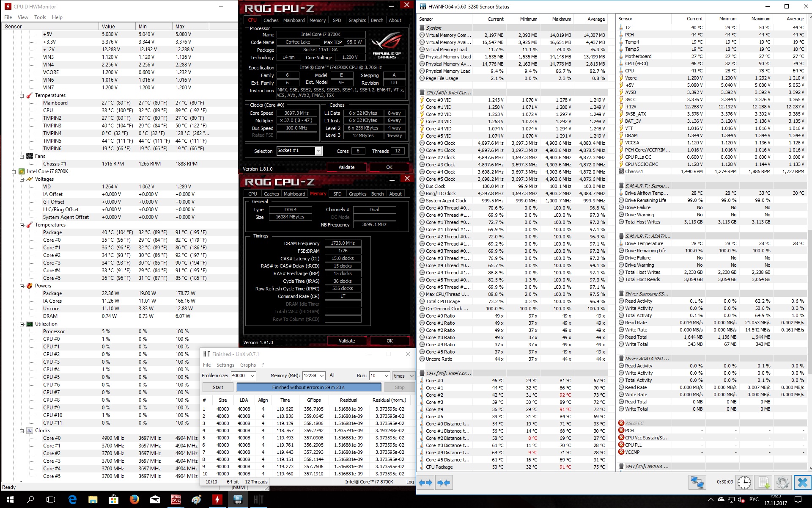Viewport: 812px width, 508px height.
Task: Open the CPU-Z Socket #1 selection dropdown
Action: click(318, 151)
